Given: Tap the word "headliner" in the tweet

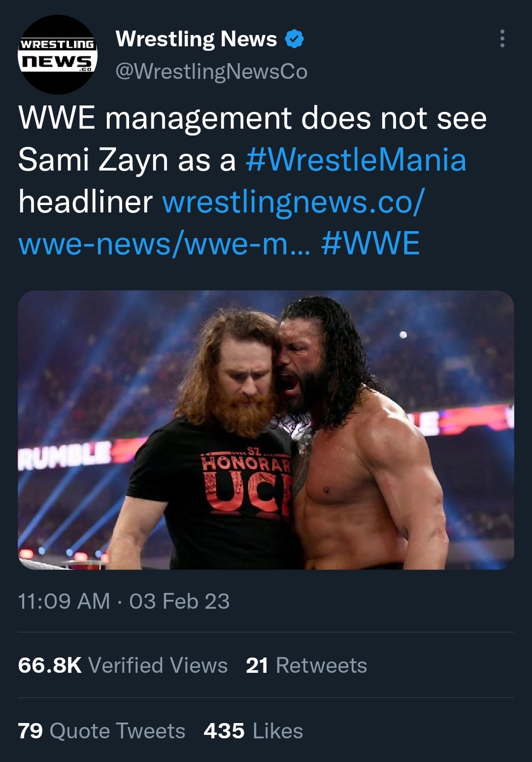Looking at the screenshot, I should coord(85,202).
